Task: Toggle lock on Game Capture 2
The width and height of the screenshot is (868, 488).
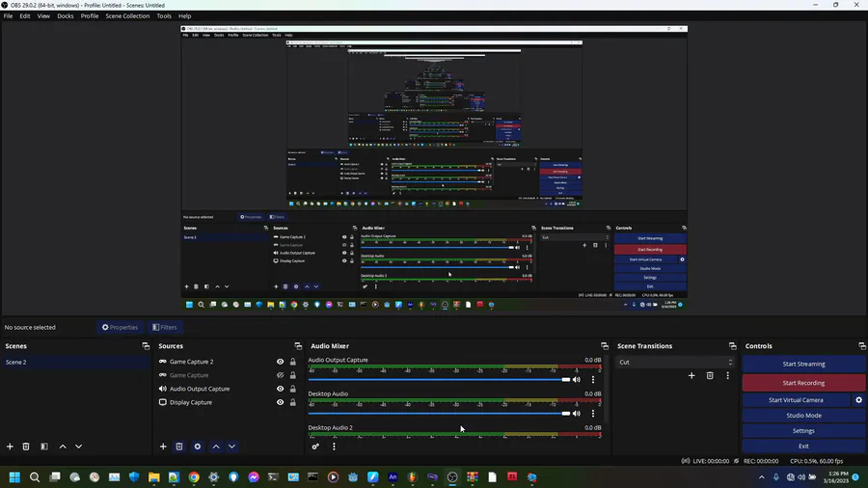Action: (293, 362)
